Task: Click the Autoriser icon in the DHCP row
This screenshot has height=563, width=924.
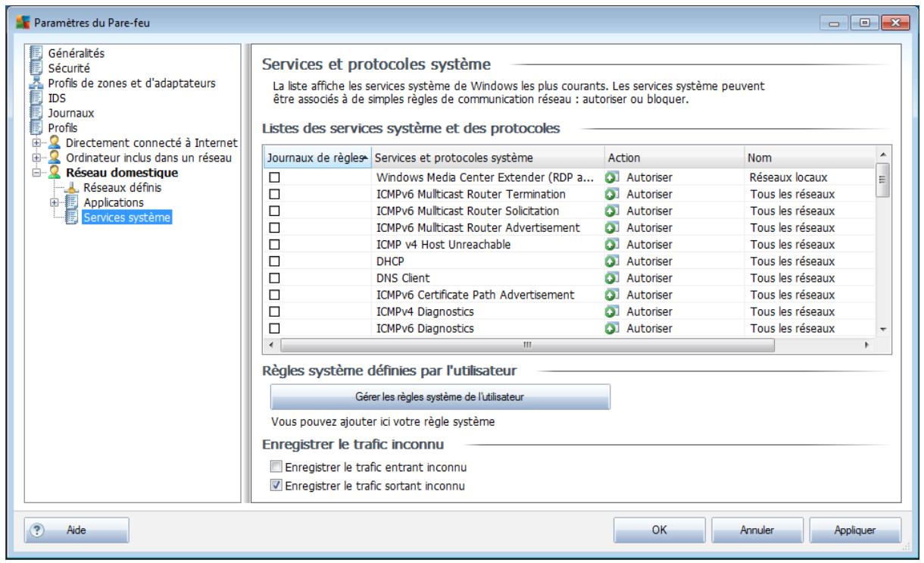Action: point(612,261)
